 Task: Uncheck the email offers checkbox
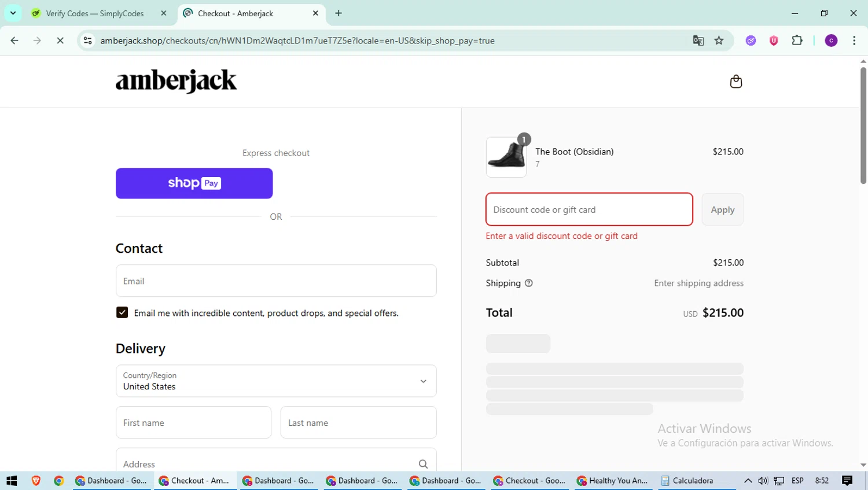tap(122, 312)
